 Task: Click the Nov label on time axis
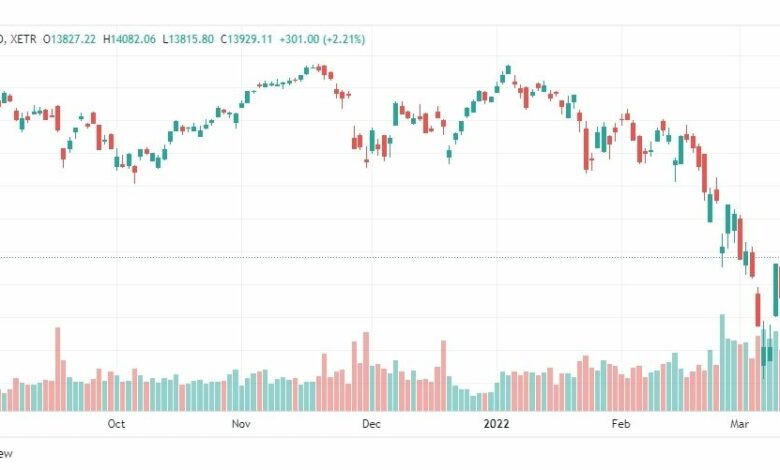point(241,424)
